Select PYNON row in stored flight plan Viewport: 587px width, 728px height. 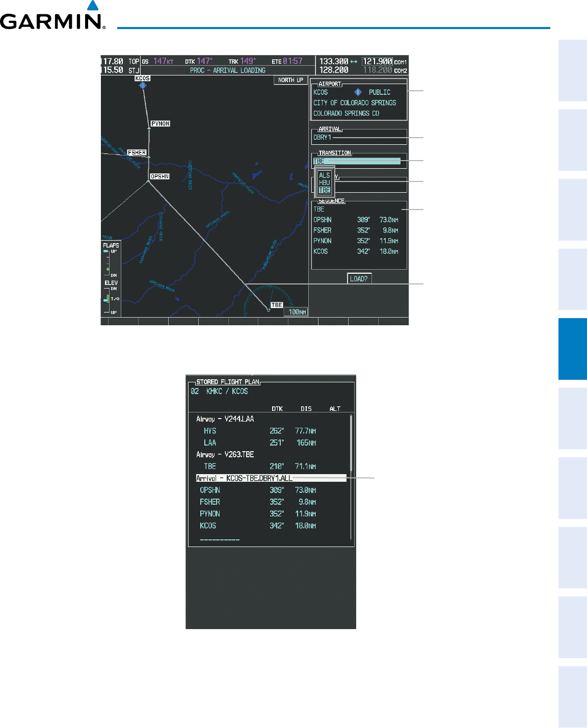coord(257,513)
